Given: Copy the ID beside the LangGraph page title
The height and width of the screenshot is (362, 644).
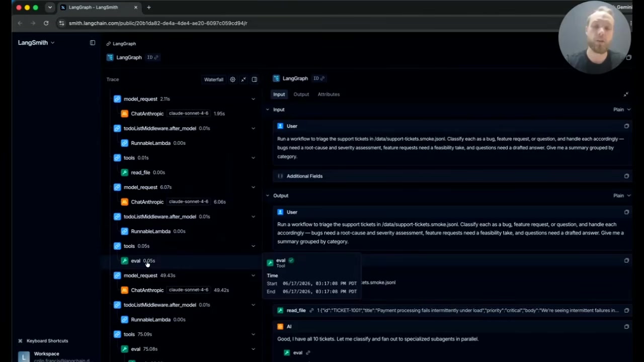Looking at the screenshot, I should pos(152,57).
